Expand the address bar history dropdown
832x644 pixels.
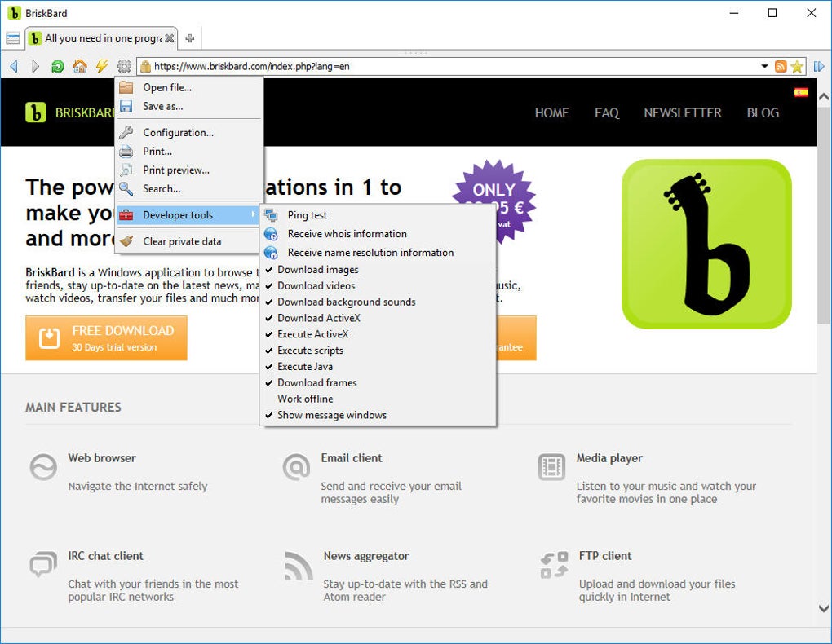pos(764,66)
